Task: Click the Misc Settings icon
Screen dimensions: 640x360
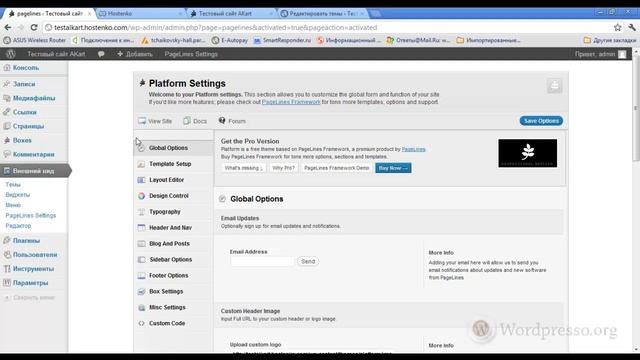Action: pyautogui.click(x=141, y=307)
